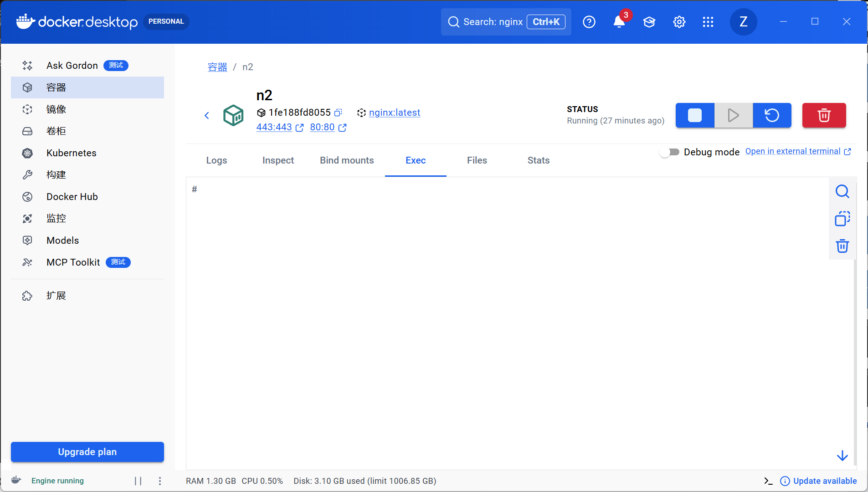The height and width of the screenshot is (492, 868).
Task: Delete the n2 container with red trash
Action: tap(824, 115)
